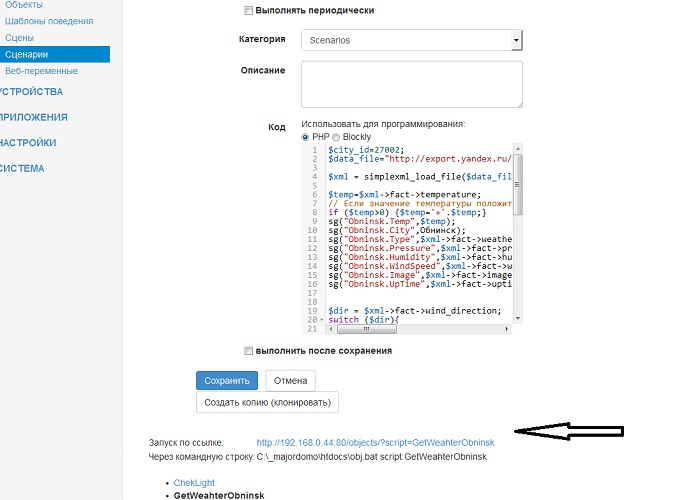Image resolution: width=700 pixels, height=500 pixels.
Task: Click Создать копию (клонировать) button
Action: point(268,402)
